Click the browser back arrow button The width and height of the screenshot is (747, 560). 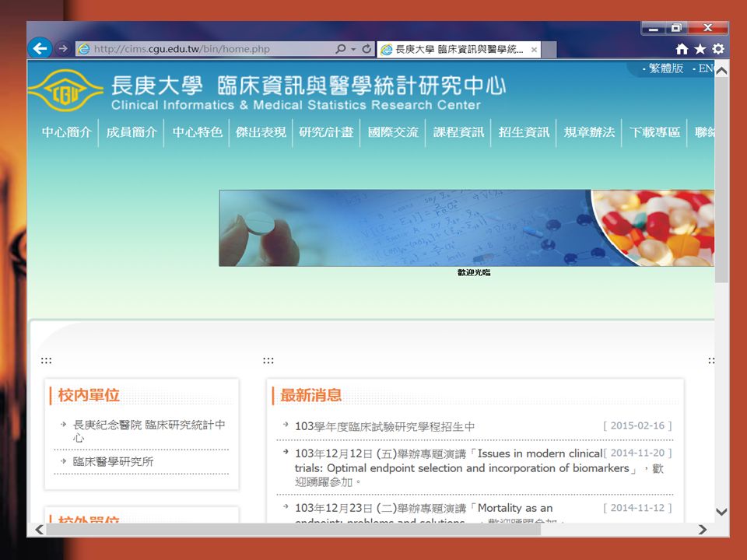click(40, 48)
